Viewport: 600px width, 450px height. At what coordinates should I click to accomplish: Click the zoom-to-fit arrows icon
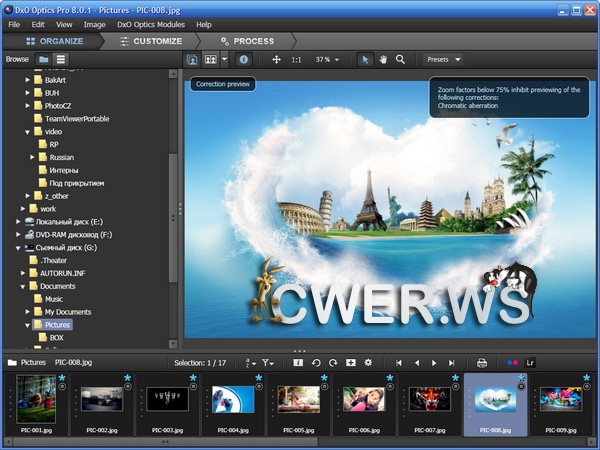276,60
